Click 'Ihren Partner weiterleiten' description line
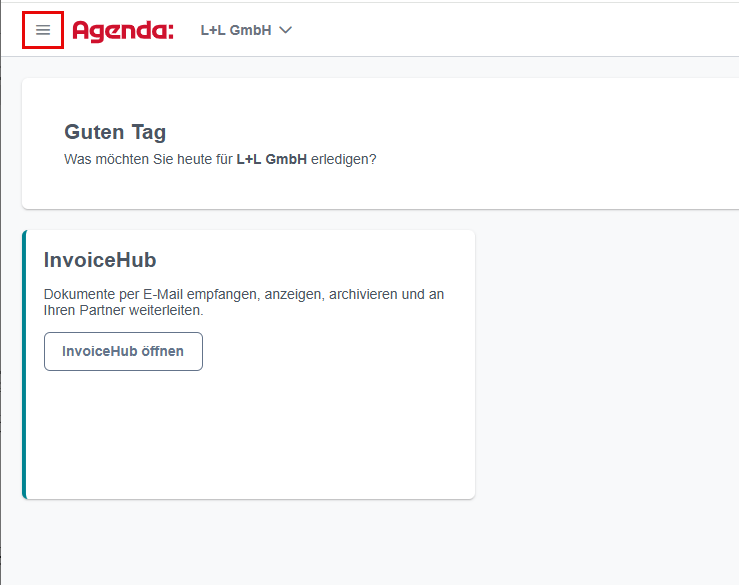 (123, 310)
